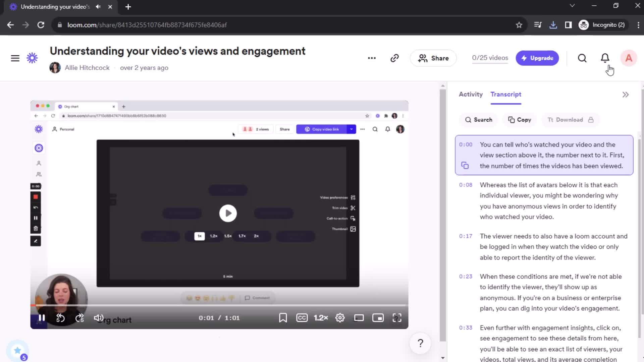Pause the currently playing video

pyautogui.click(x=42, y=317)
